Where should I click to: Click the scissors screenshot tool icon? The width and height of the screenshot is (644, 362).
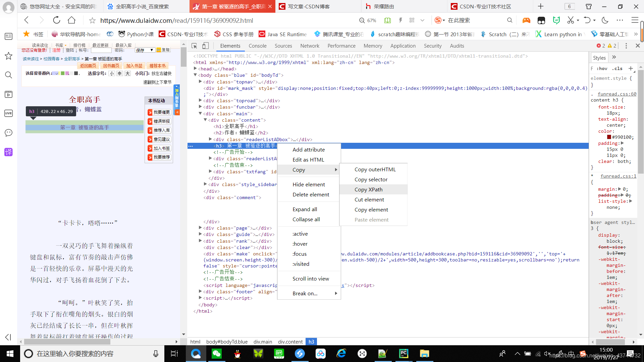(571, 20)
